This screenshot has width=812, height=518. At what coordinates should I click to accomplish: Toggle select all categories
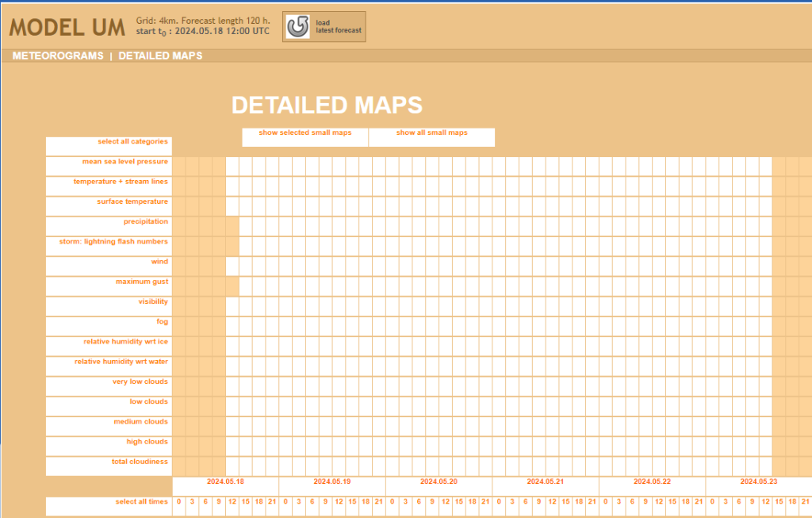pyautogui.click(x=132, y=142)
